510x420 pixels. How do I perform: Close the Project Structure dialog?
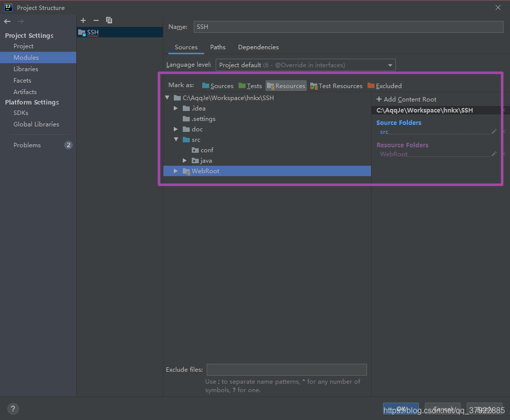(x=498, y=7)
